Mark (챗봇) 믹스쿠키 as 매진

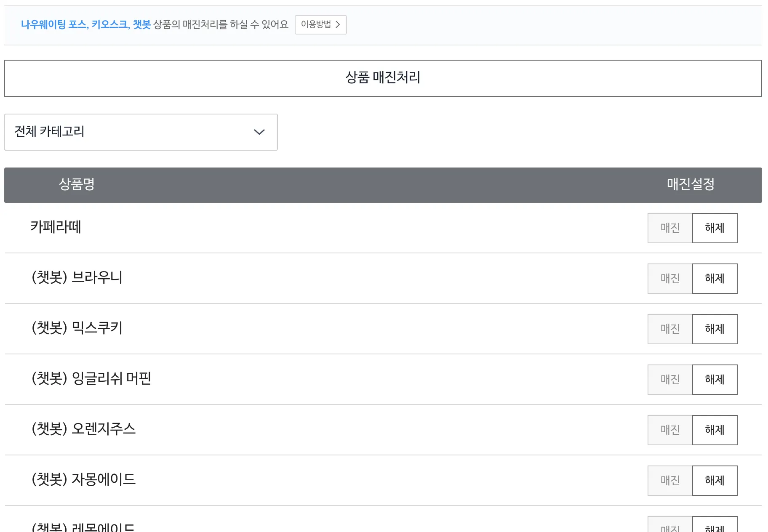pyautogui.click(x=670, y=329)
